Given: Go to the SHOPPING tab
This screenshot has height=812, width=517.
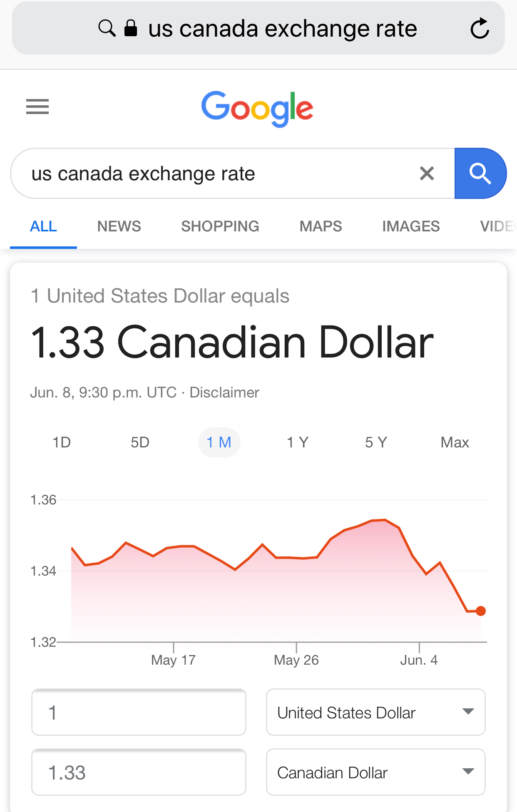Looking at the screenshot, I should click(220, 226).
